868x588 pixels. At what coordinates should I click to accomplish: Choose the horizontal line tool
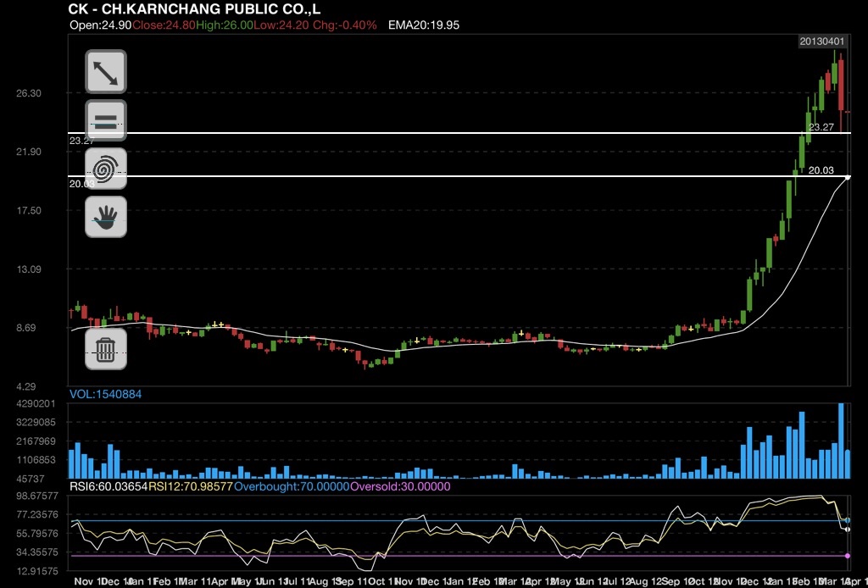coord(106,120)
